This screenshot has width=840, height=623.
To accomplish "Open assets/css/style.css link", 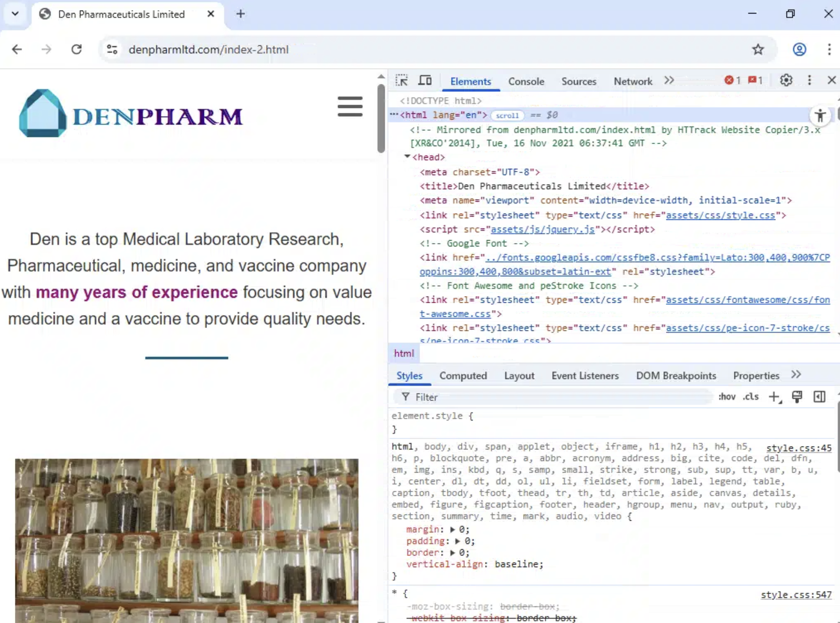I will click(x=720, y=215).
